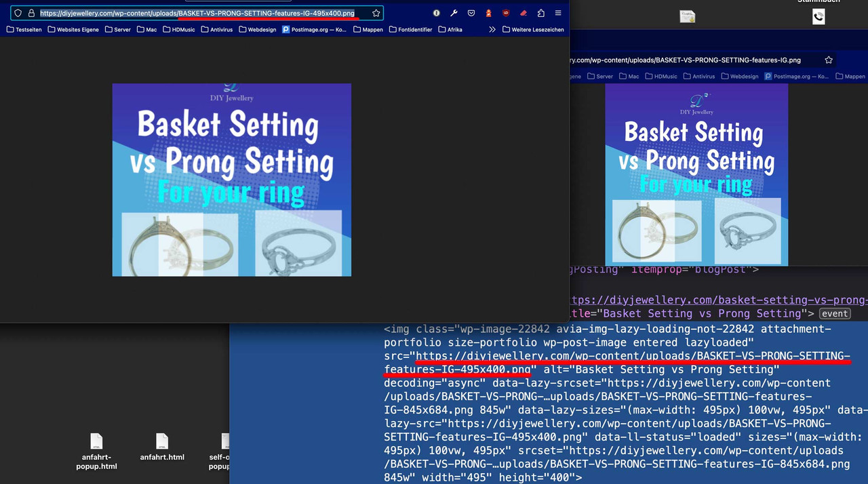Select the certificate document desktop icon
The image size is (868, 484).
[688, 17]
